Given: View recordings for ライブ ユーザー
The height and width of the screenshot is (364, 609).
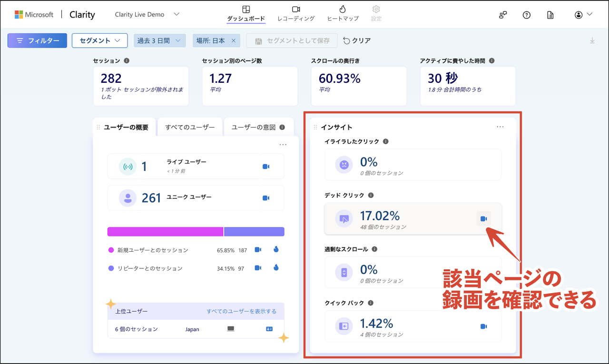Looking at the screenshot, I should coord(266,167).
